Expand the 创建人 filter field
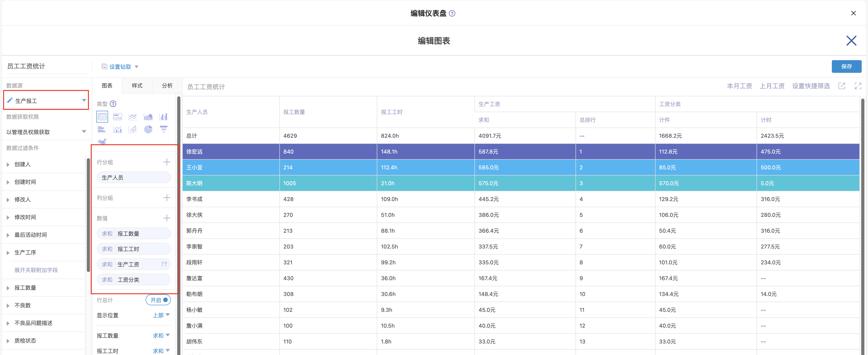 (x=8, y=165)
